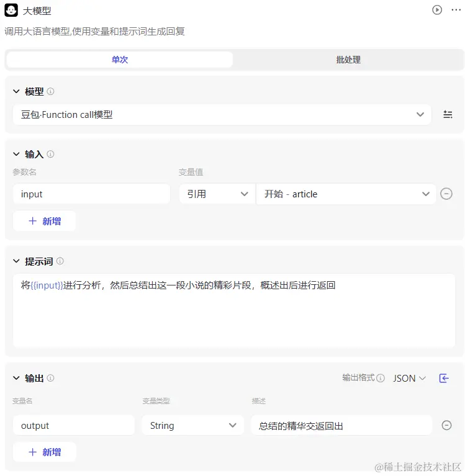Add a new output variable with 新增

(44, 452)
